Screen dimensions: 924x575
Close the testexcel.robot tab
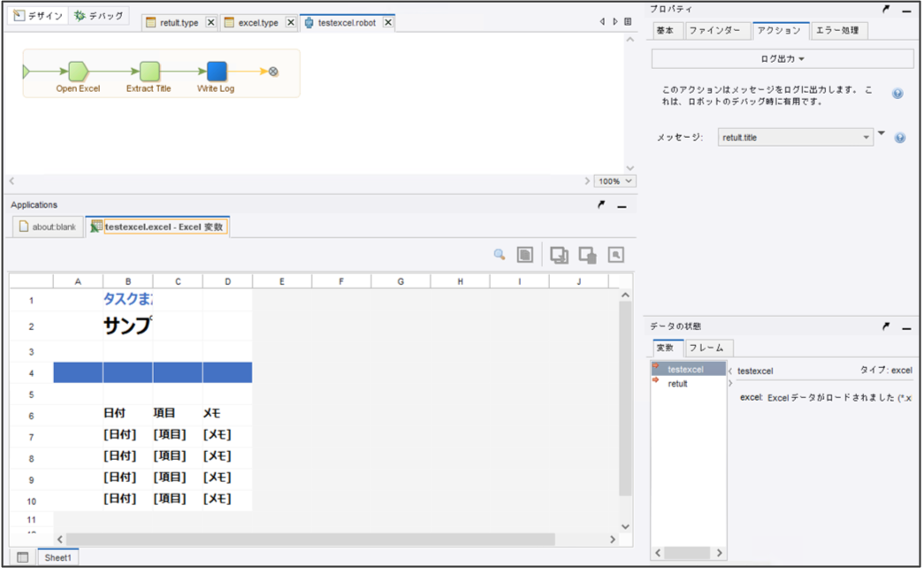coord(388,22)
